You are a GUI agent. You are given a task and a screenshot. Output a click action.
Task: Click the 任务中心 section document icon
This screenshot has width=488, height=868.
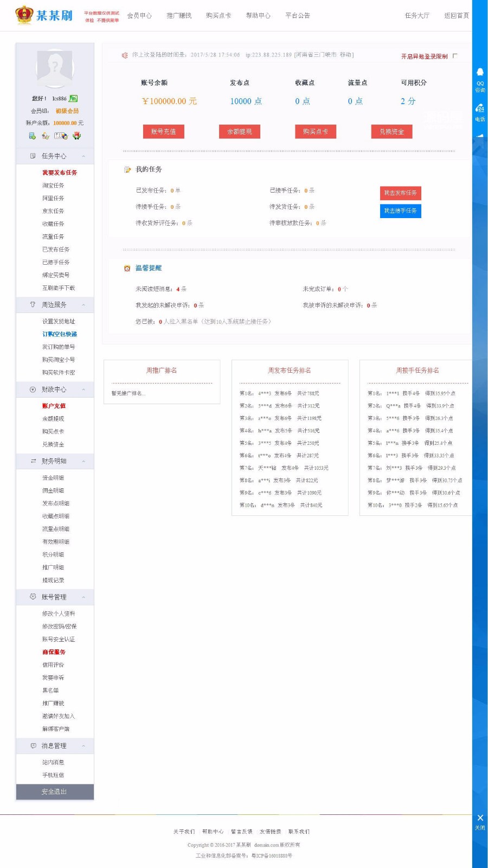tap(33, 156)
